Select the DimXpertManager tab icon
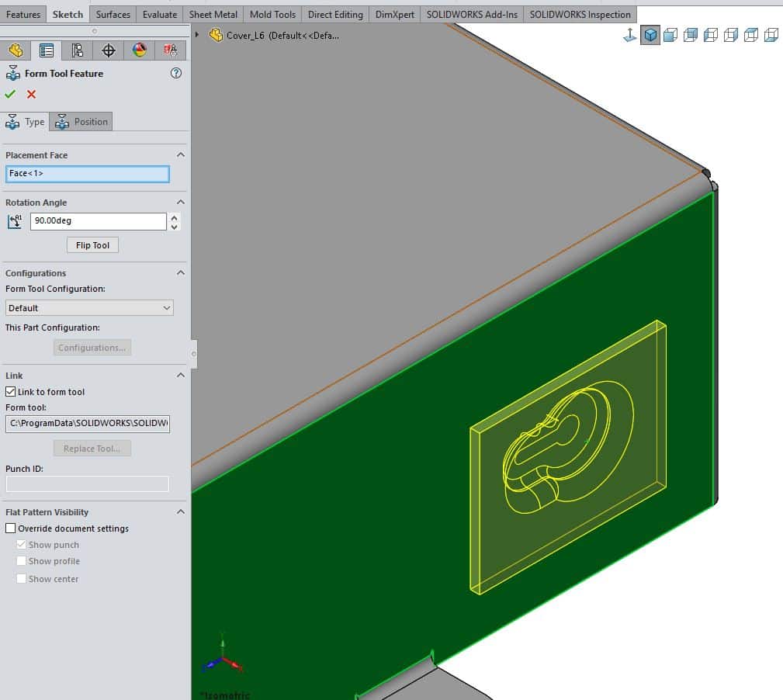This screenshot has height=700, width=783. pos(108,50)
